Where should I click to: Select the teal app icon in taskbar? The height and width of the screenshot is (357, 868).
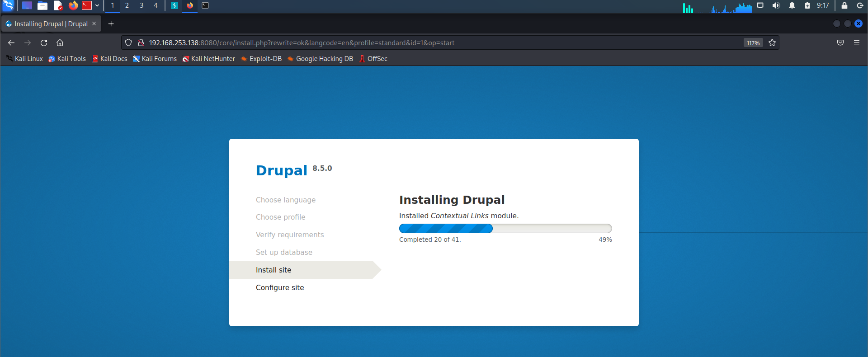coord(175,5)
